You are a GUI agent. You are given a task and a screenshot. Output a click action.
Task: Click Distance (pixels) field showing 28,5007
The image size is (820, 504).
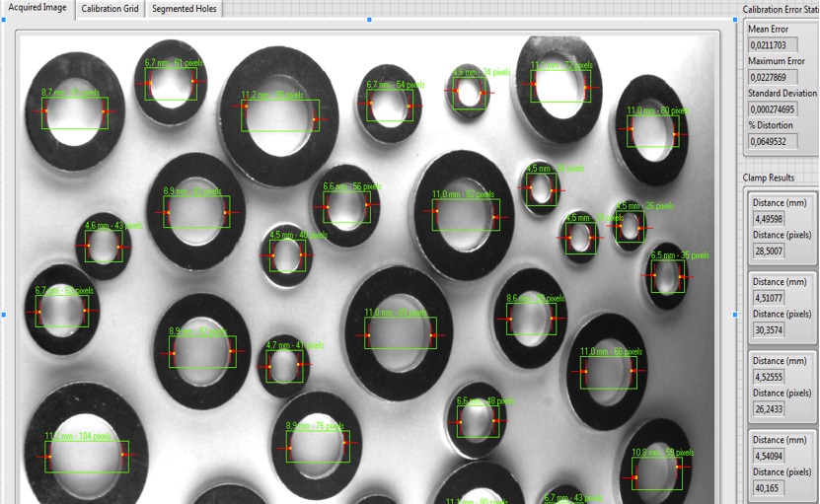click(x=769, y=251)
